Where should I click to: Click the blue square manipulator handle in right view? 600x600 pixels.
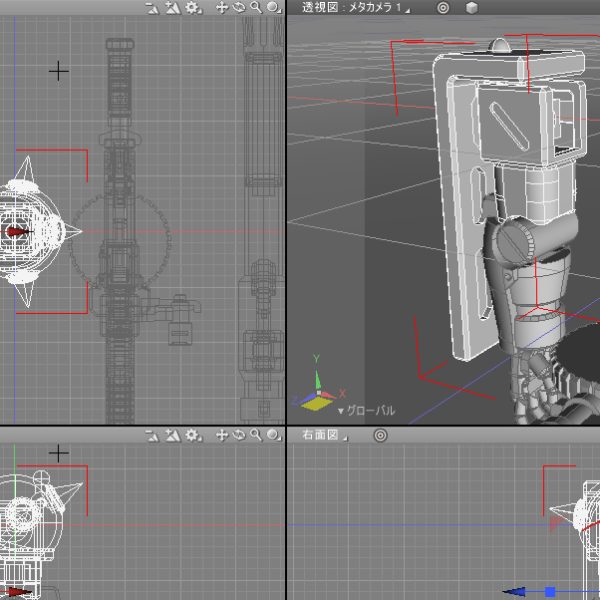(x=550, y=592)
